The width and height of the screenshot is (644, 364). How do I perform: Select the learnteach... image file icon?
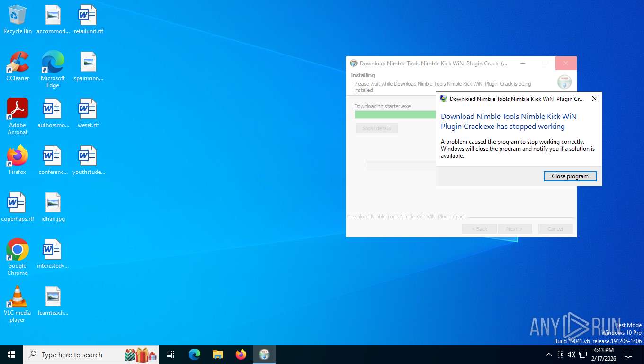[x=53, y=301]
